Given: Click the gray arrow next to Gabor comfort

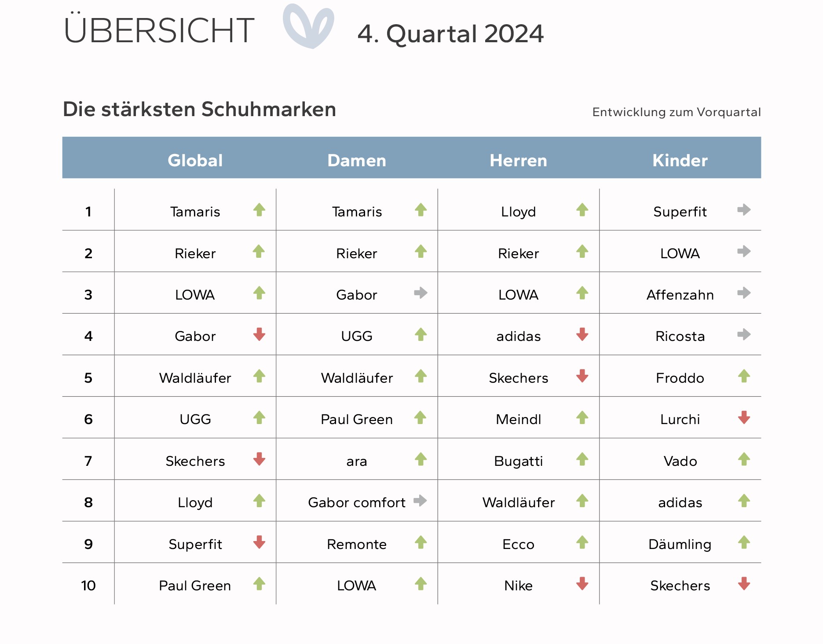Looking at the screenshot, I should (421, 501).
